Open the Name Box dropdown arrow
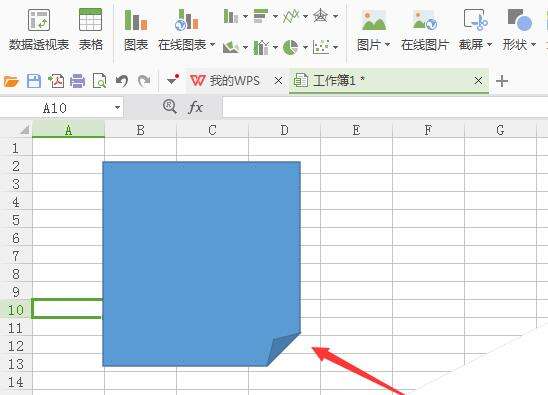Screen dimensions: 548x395 [117, 108]
